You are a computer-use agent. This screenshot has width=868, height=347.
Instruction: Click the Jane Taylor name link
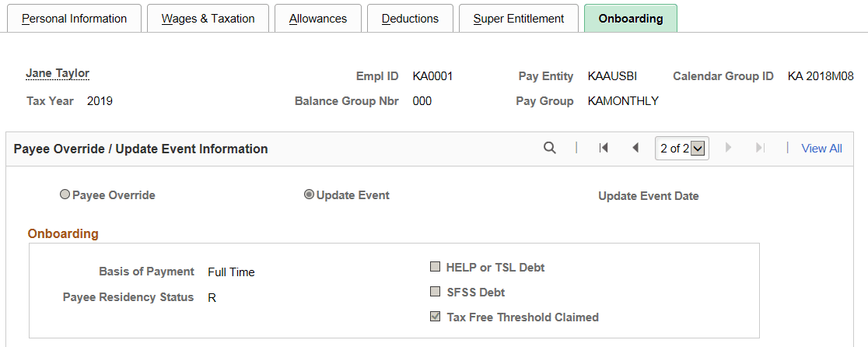58,73
